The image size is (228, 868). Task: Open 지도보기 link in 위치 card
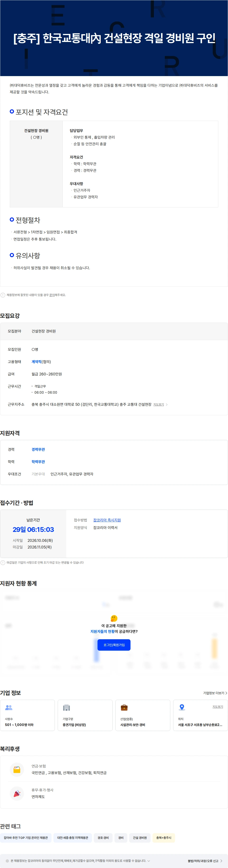click(218, 707)
